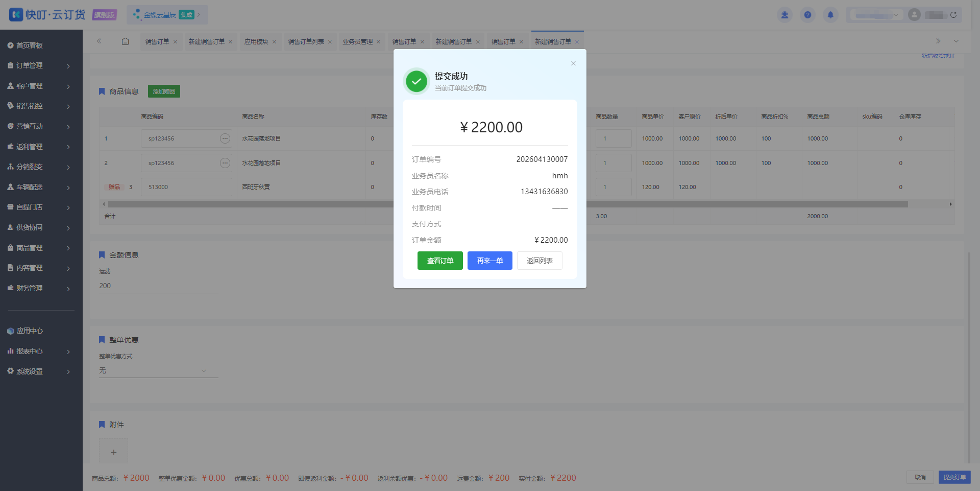Go to home tab icon

(x=125, y=41)
